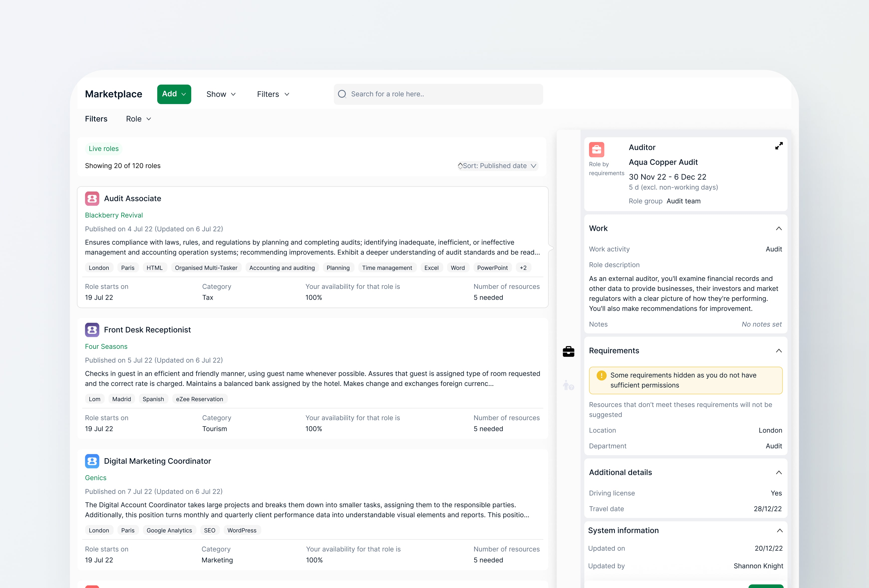Image resolution: width=869 pixels, height=588 pixels.
Task: Open the Filters menu in top bar
Action: point(273,94)
